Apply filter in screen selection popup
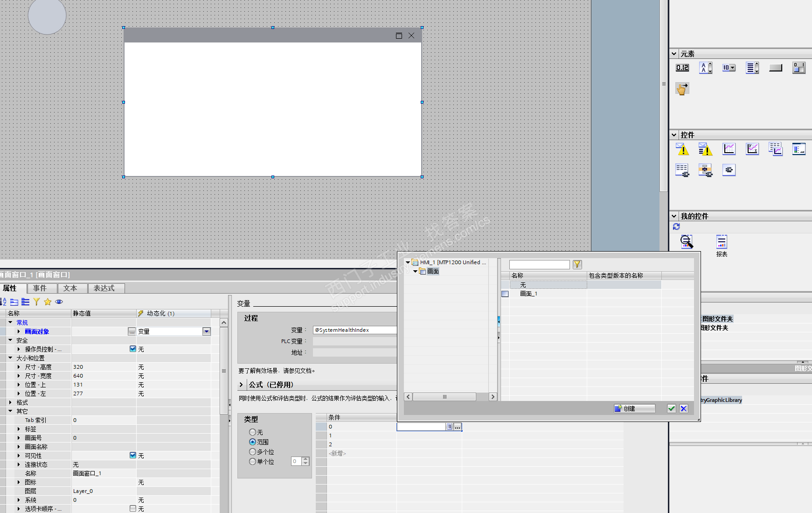Image resolution: width=812 pixels, height=513 pixels. (x=577, y=265)
